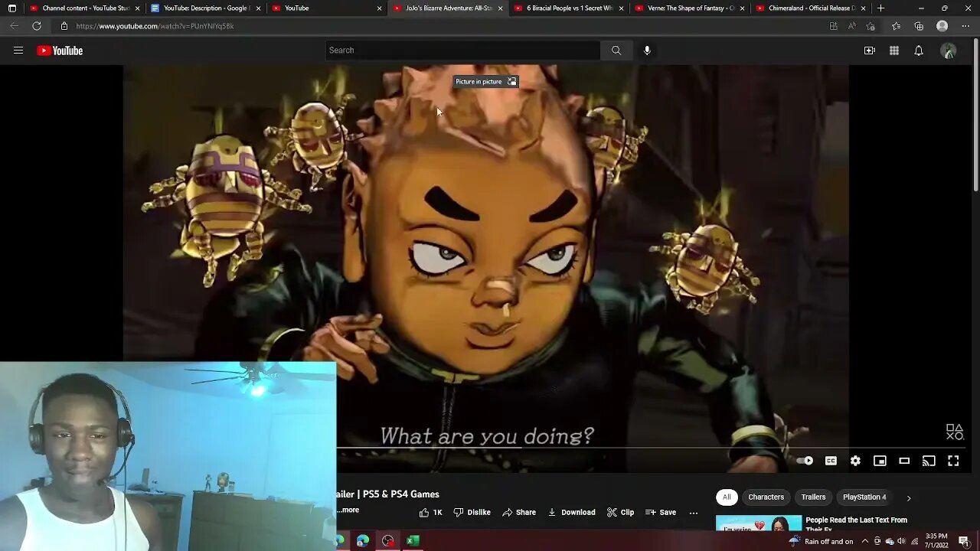Go to YouTube home via logo
The width and height of the screenshot is (980, 551).
[x=60, y=51]
